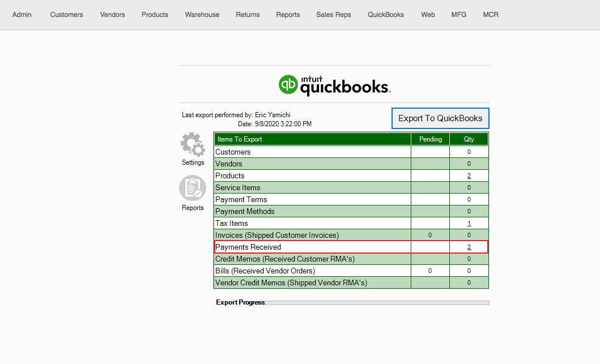Click the Export Progress bar
Screen dimensions: 600x364
[378, 303]
